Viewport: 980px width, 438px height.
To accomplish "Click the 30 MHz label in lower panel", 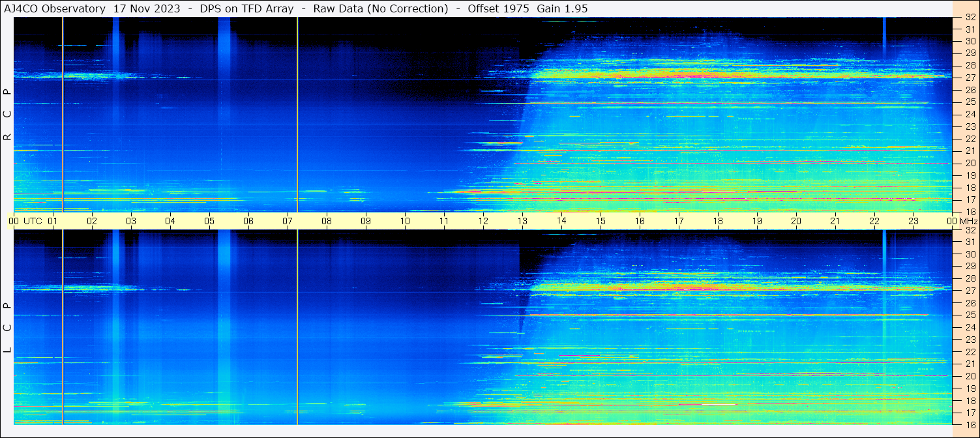I will tap(970, 254).
